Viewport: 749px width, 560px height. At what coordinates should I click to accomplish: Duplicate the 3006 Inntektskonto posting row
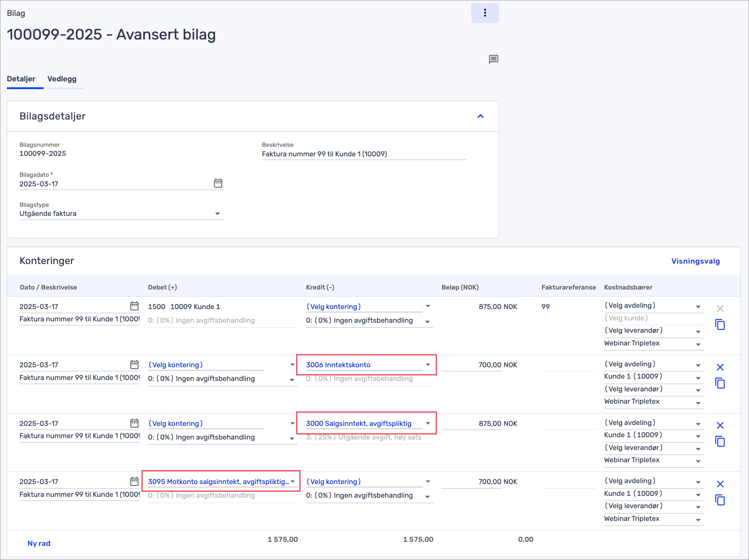(x=720, y=383)
